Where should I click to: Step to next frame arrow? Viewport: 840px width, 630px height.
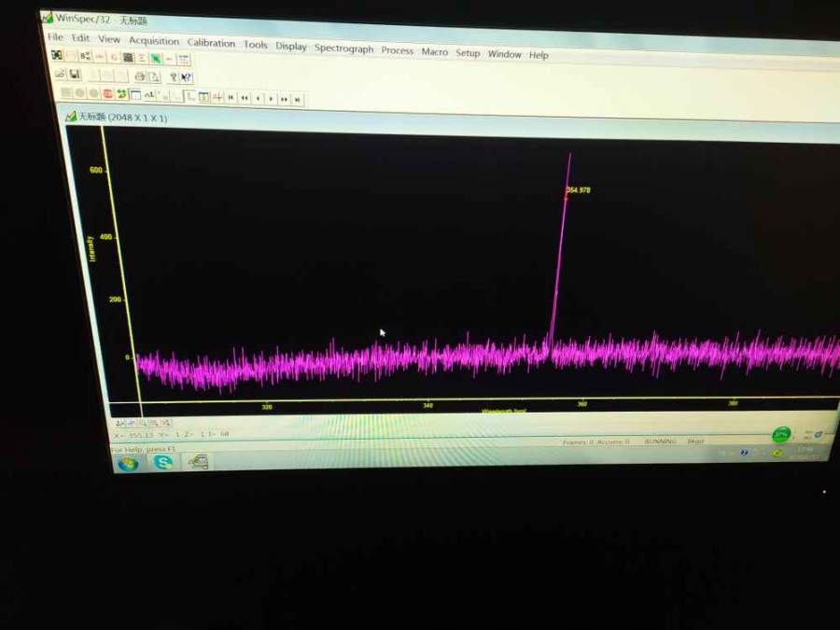271,99
